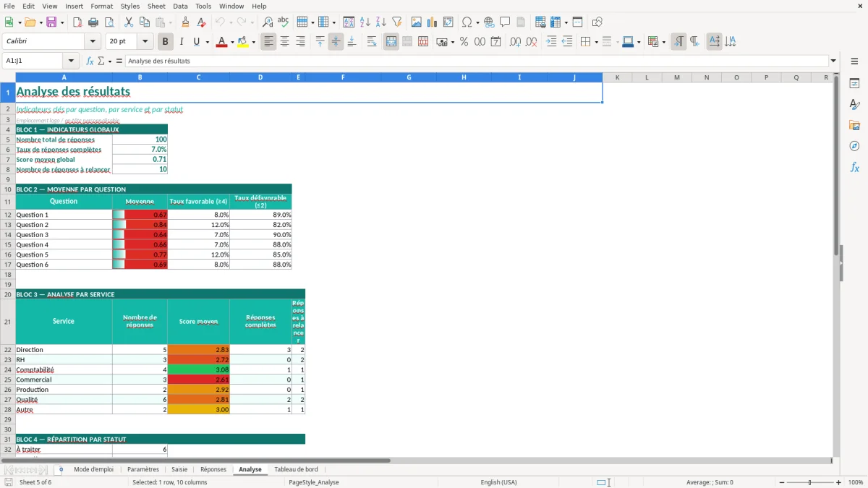Apply yellow background color swatch

[x=243, y=42]
